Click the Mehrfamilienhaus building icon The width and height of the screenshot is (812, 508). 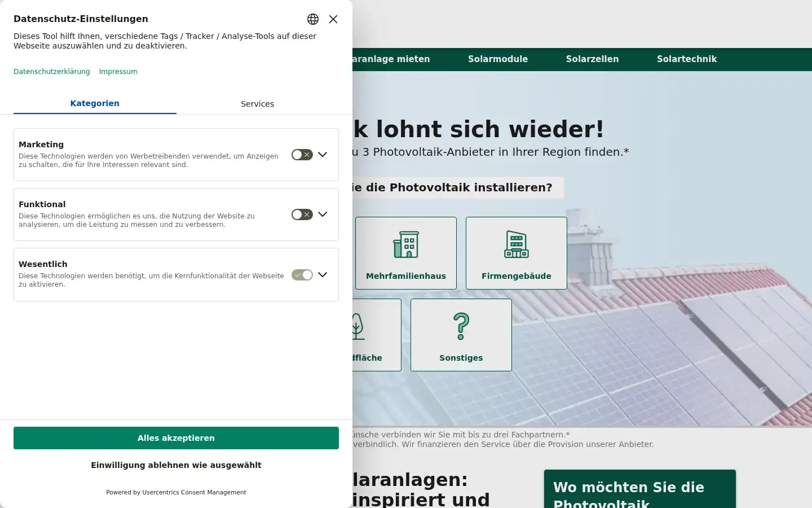[x=406, y=244]
